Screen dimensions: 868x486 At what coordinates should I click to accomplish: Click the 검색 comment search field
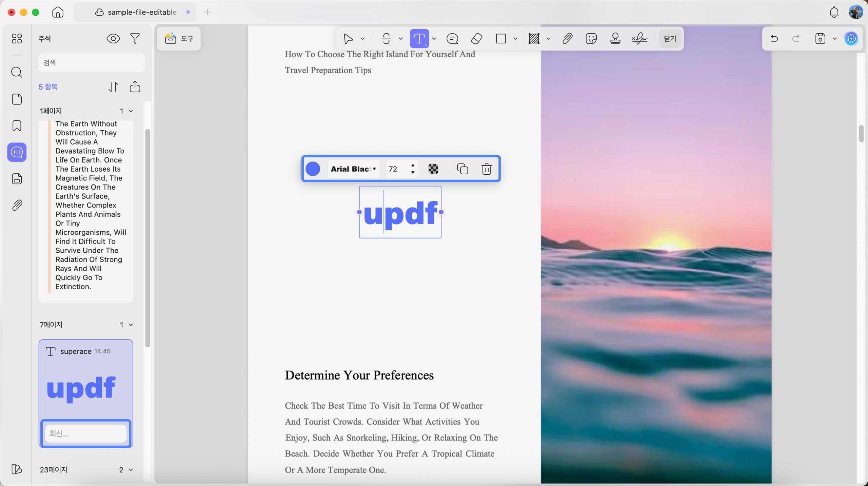coord(92,63)
